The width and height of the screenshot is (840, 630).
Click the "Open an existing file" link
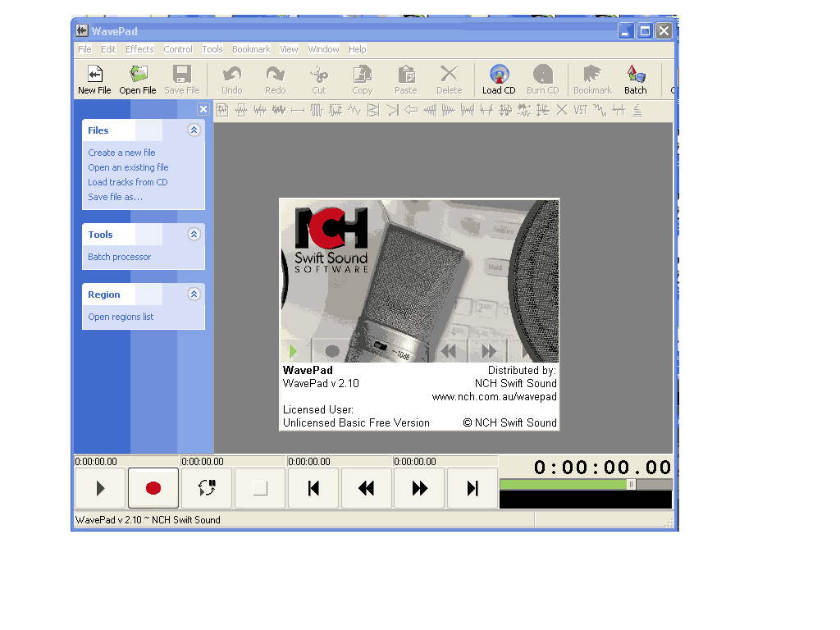(128, 167)
